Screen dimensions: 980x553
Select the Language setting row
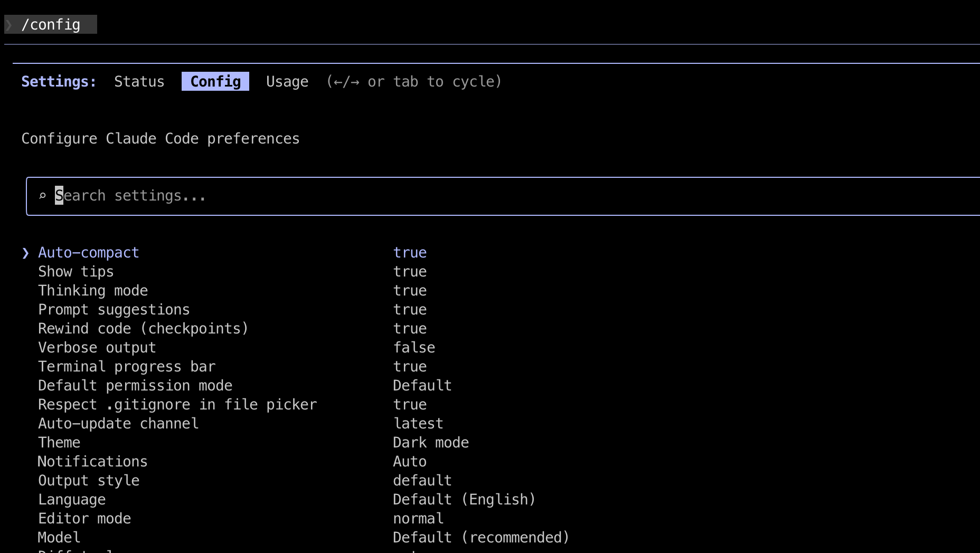[x=72, y=500]
